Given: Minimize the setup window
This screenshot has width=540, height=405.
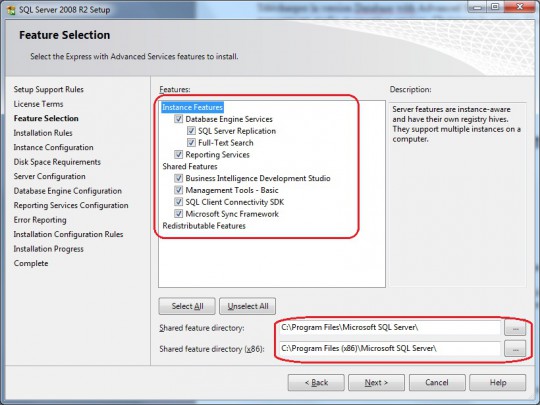Looking at the screenshot, I should pyautogui.click(x=477, y=7).
